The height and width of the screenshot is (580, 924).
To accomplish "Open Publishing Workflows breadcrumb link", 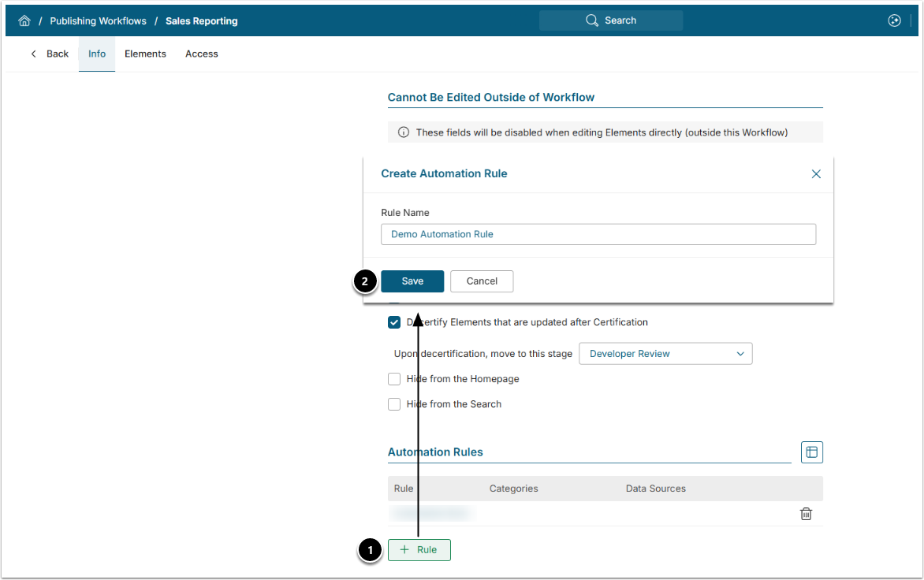I will pos(98,21).
